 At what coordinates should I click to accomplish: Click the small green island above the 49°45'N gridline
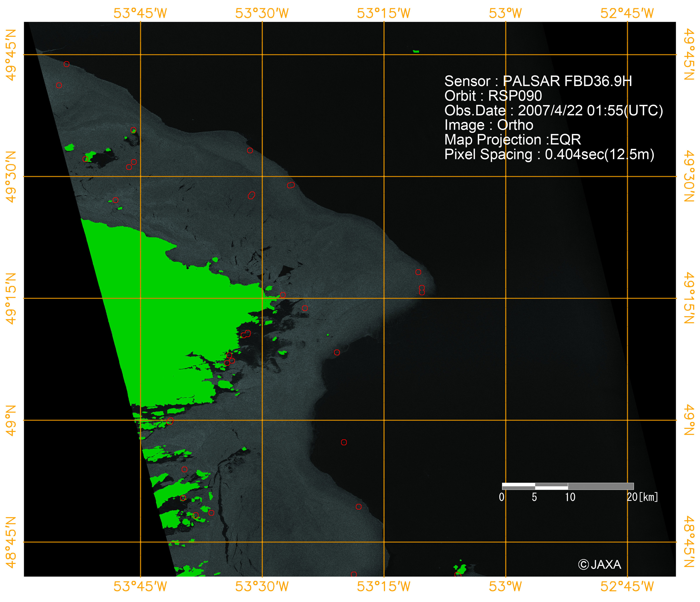(416, 51)
